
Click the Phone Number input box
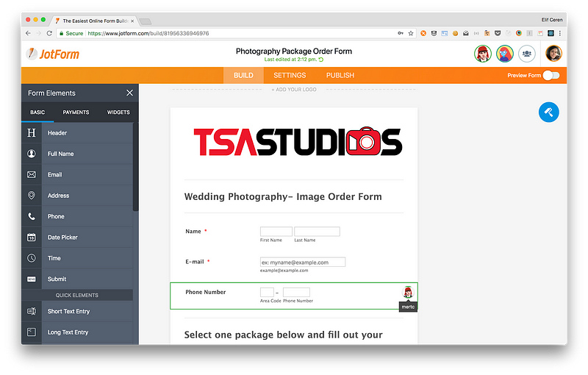tap(296, 292)
